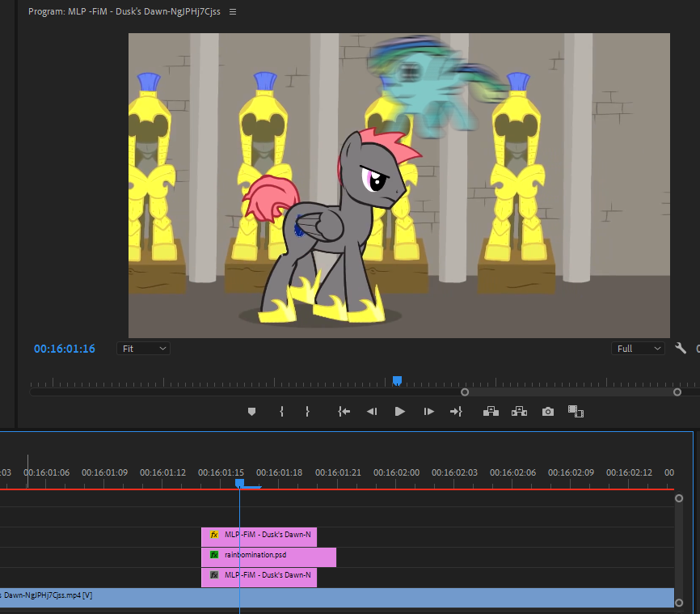Click the Extract icon

(x=519, y=412)
